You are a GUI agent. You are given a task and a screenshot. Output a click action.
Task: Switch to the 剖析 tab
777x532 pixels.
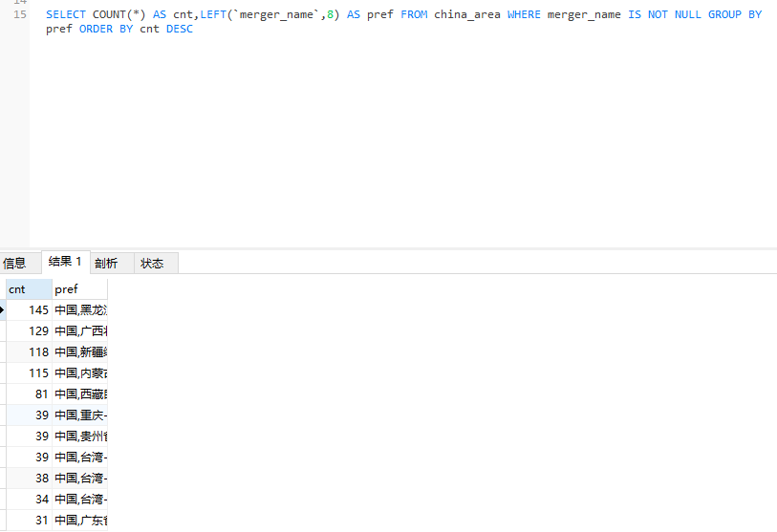(x=106, y=264)
